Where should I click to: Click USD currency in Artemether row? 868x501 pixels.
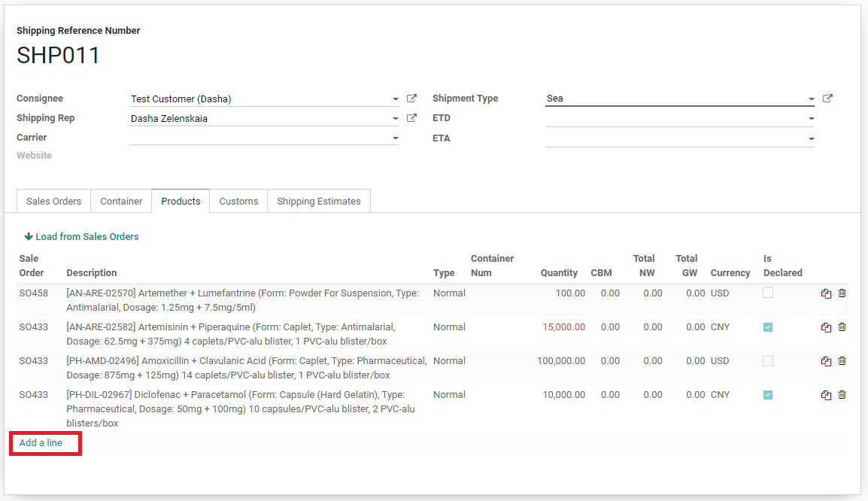[720, 293]
